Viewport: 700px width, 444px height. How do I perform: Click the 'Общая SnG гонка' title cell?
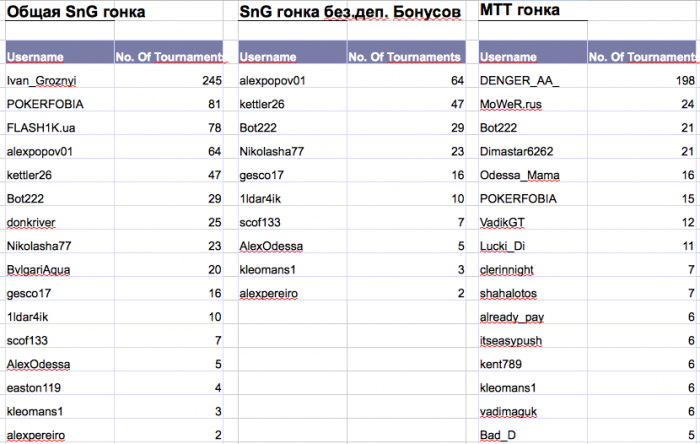point(64,15)
